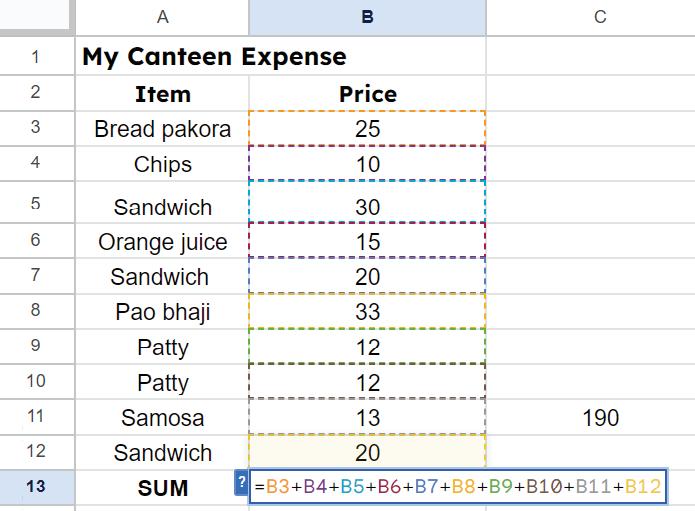
Task: Select the "Chips" item cell
Action: (162, 164)
